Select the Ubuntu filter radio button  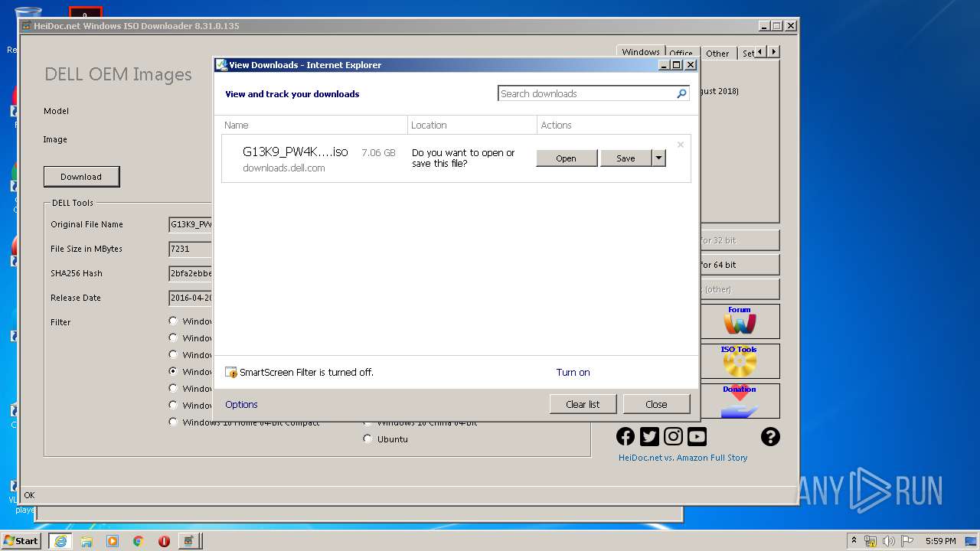point(367,439)
